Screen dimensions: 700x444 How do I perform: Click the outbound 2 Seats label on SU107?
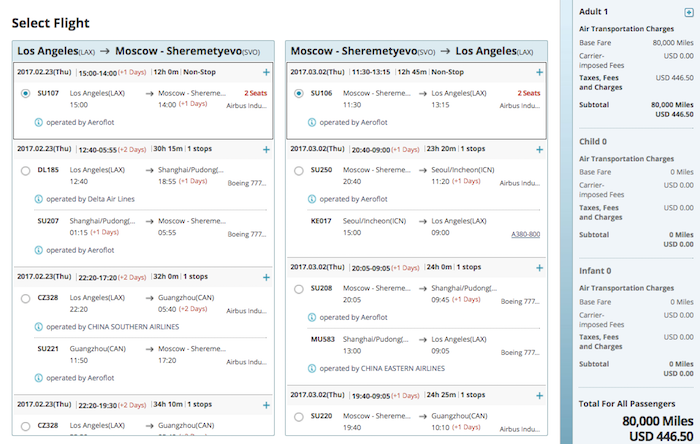[255, 93]
